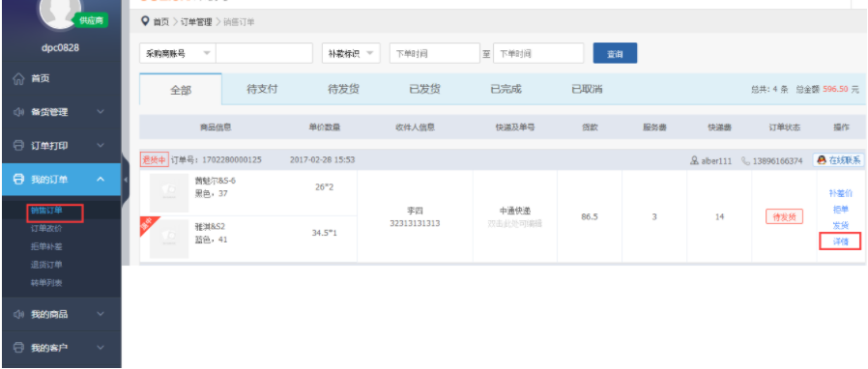
Task: Click the buyer alber111 user icon
Action: click(x=694, y=161)
